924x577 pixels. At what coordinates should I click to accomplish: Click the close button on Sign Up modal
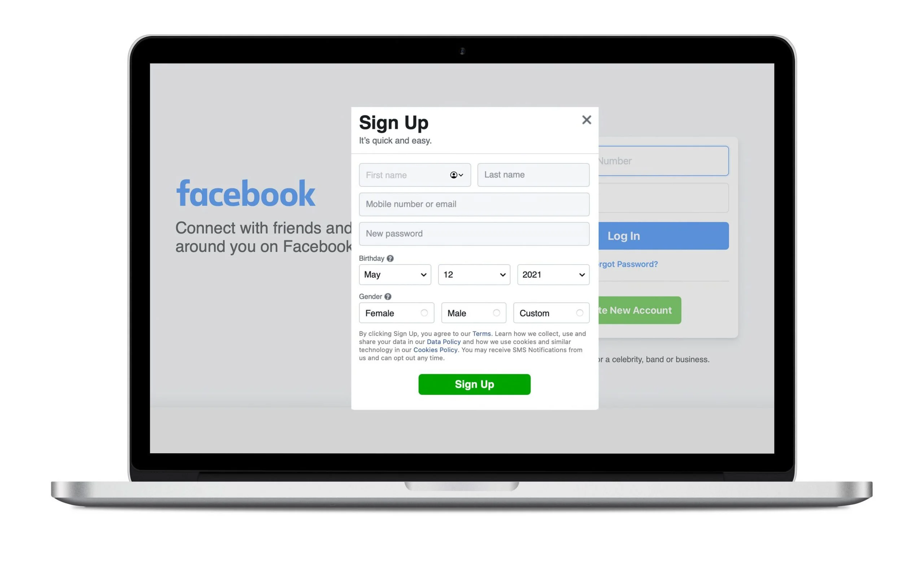click(585, 120)
